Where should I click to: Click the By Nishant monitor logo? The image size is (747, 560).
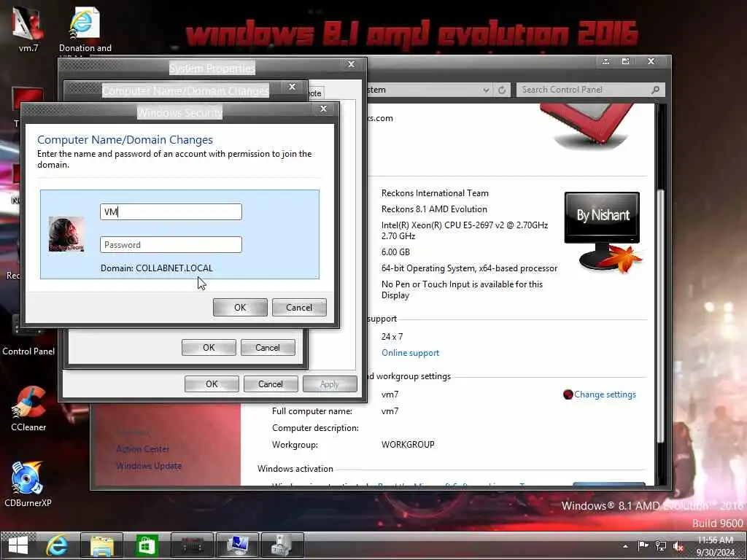[602, 232]
